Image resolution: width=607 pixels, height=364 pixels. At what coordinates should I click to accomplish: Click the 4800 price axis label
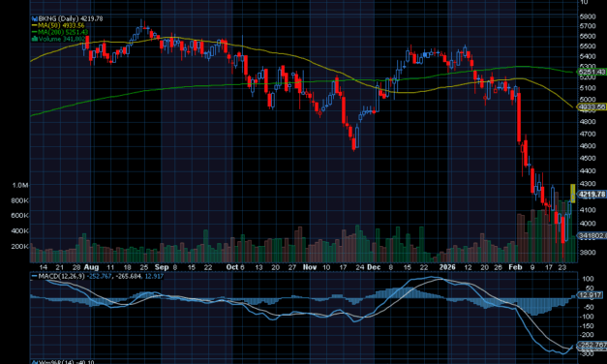pyautogui.click(x=588, y=122)
